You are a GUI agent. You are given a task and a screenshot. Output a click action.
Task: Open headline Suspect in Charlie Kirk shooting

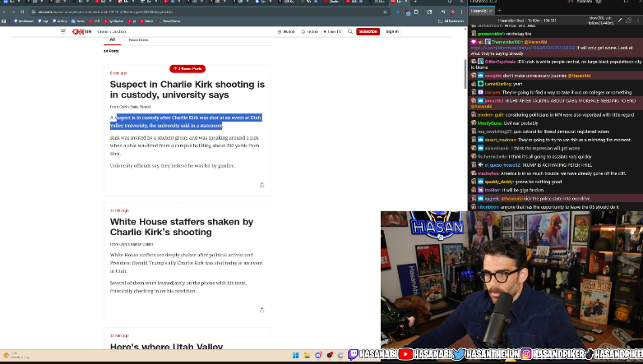pyautogui.click(x=187, y=90)
